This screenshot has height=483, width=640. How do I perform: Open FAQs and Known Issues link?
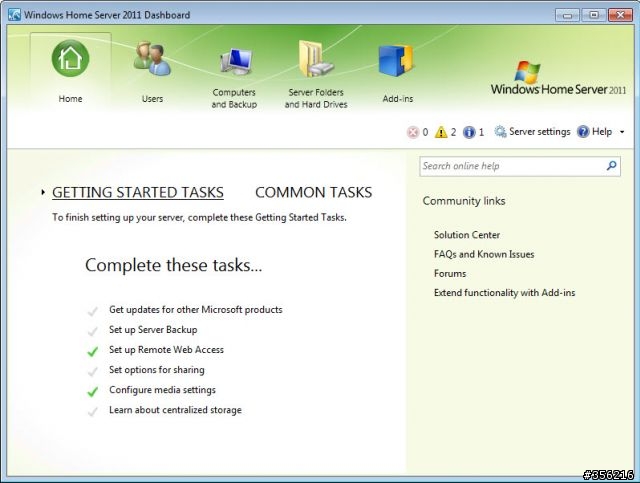click(x=484, y=254)
